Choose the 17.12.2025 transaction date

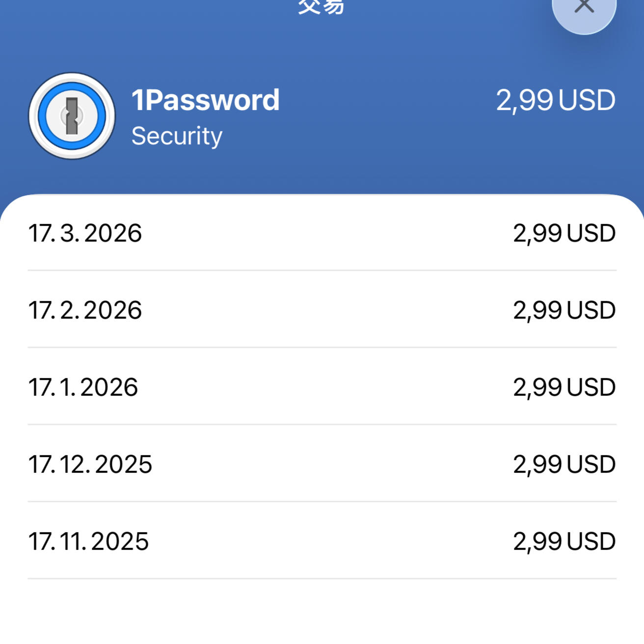[90, 464]
